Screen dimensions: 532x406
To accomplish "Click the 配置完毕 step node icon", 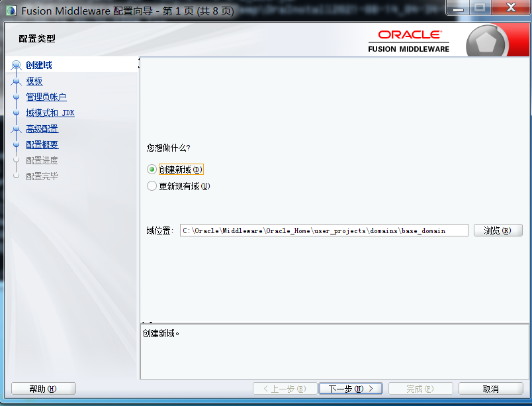I will (x=16, y=176).
